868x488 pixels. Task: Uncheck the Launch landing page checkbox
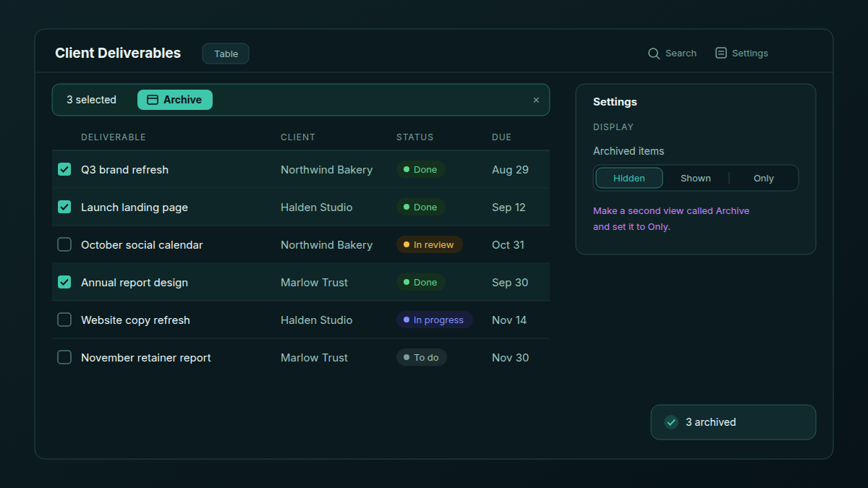click(64, 207)
